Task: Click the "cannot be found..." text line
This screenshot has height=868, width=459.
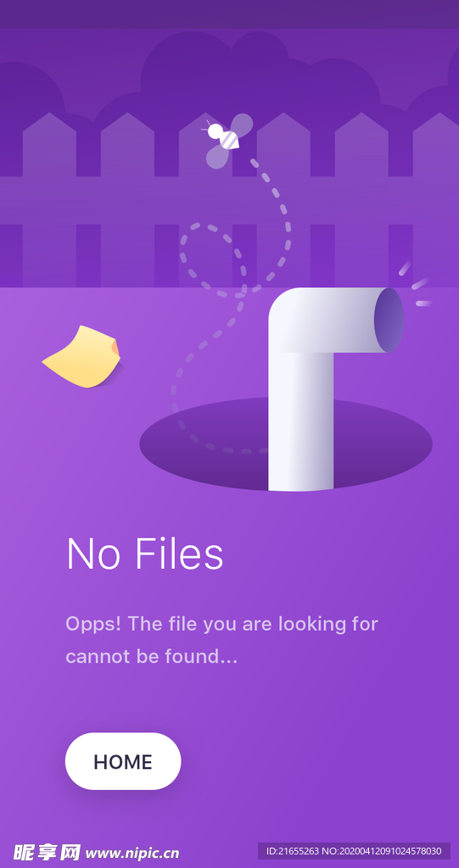Action: click(151, 657)
